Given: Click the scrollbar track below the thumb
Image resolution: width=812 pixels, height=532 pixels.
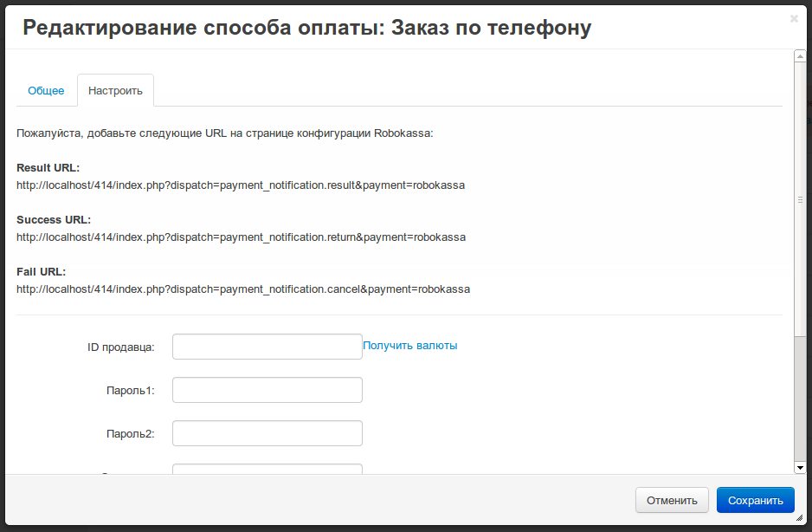Looking at the screenshot, I should (x=800, y=399).
